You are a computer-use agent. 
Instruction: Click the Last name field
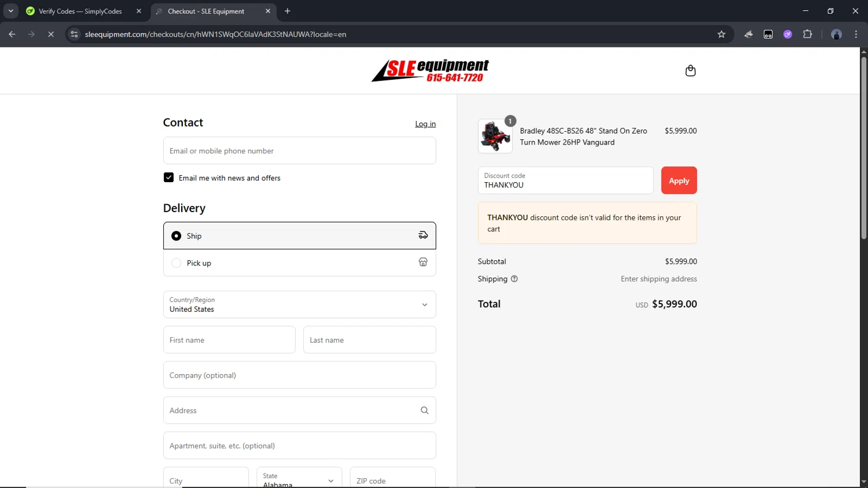tap(369, 340)
